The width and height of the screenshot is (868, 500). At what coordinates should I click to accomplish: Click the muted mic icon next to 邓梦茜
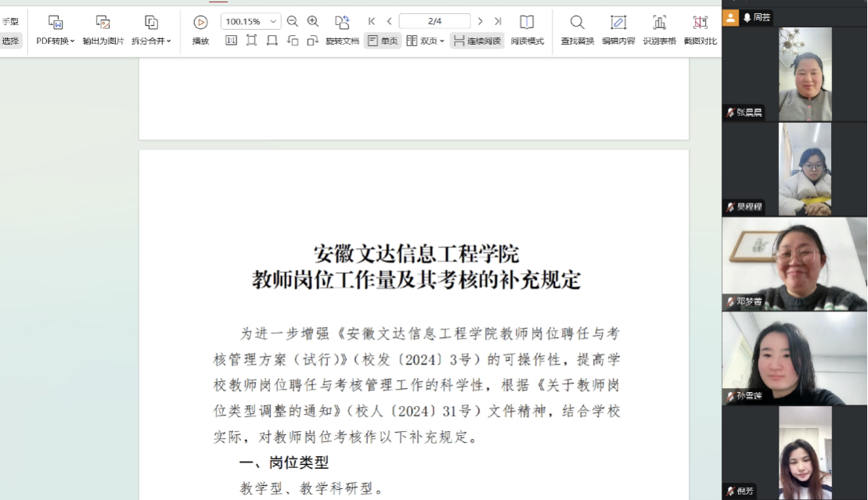coord(731,302)
